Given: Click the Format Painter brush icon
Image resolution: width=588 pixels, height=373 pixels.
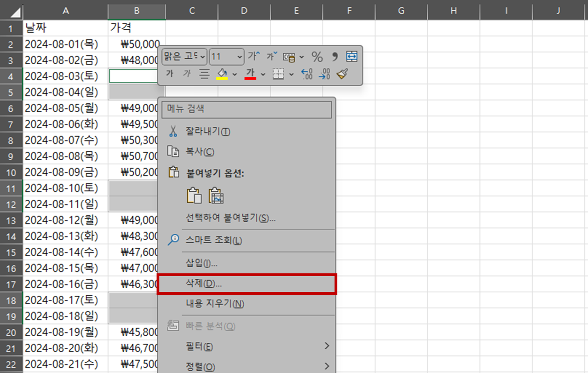Looking at the screenshot, I should (343, 74).
